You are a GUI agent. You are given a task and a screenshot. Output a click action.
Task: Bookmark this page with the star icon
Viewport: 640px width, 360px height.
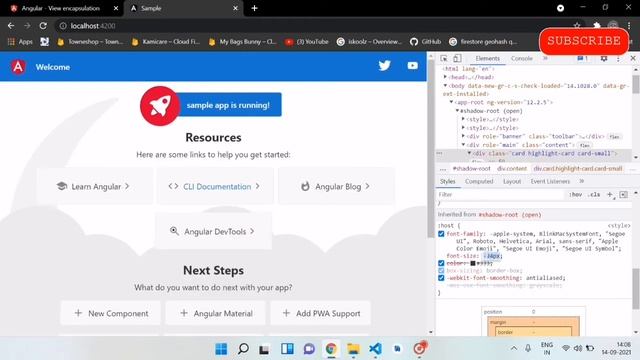click(577, 26)
